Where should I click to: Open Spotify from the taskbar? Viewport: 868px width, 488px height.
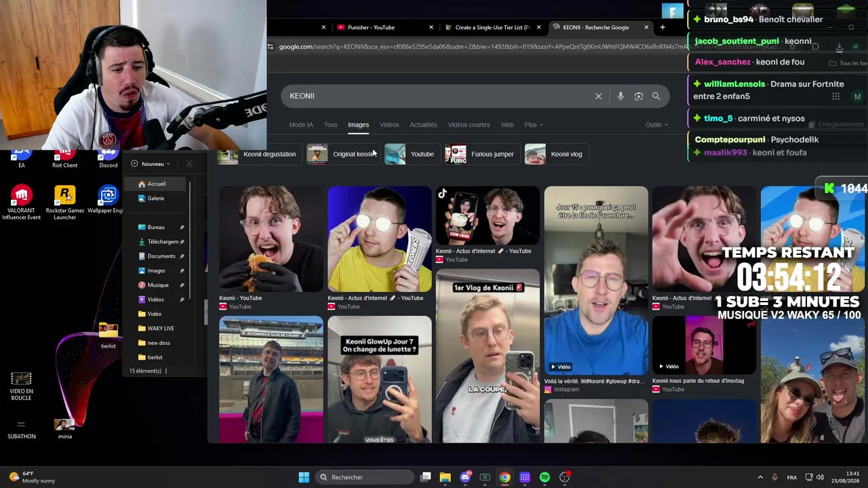(545, 477)
